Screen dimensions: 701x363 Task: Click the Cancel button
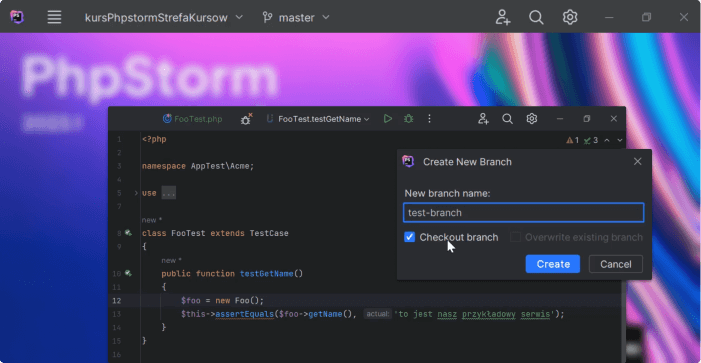(x=616, y=264)
